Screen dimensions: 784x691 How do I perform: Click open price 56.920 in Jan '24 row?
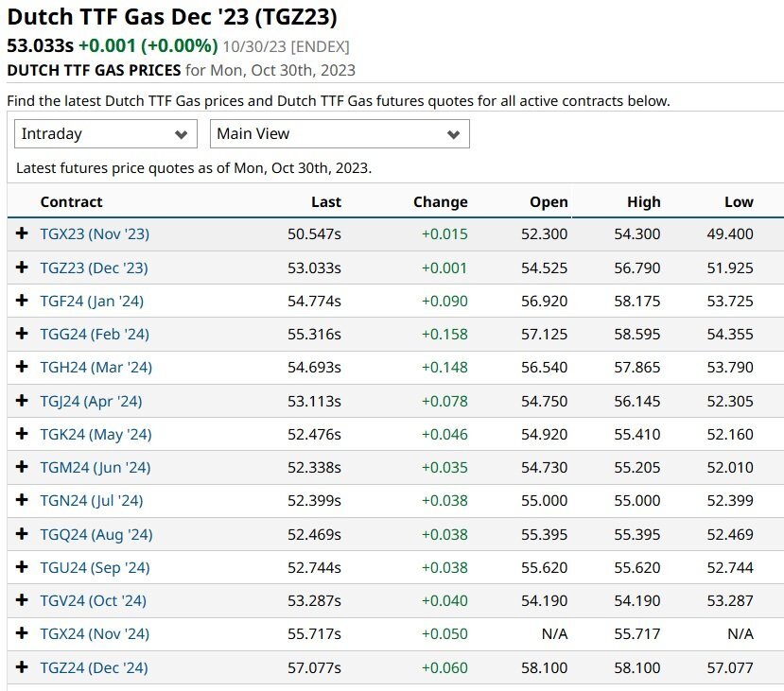coord(544,302)
